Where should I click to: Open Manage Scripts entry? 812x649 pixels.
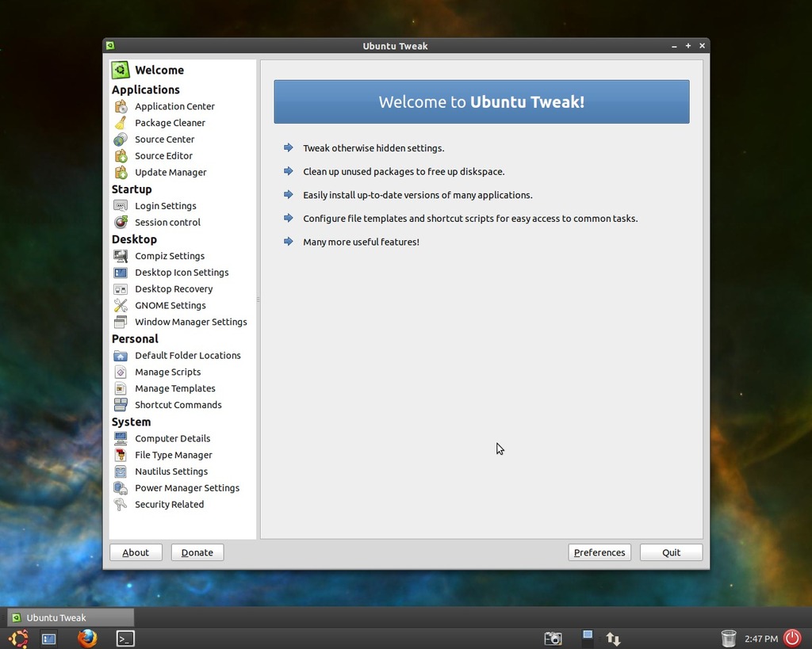[168, 372]
